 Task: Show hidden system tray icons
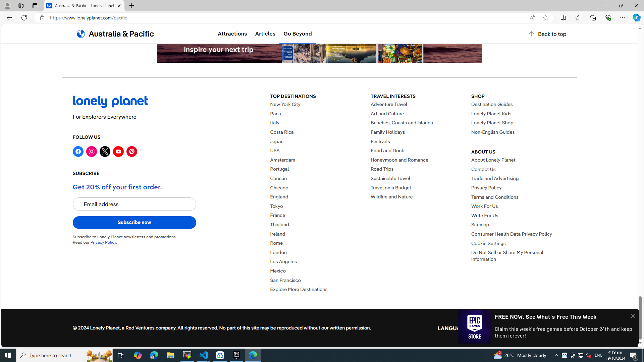point(556,355)
